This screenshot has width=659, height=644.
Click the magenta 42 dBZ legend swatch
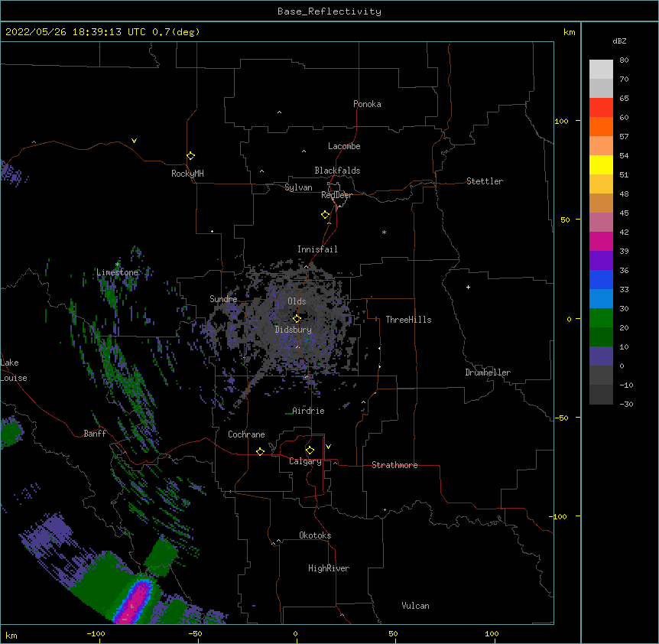point(601,242)
